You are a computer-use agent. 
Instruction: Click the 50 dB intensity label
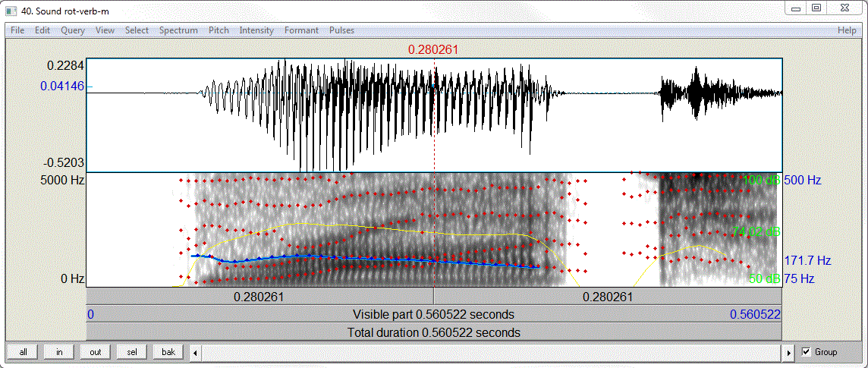click(765, 278)
